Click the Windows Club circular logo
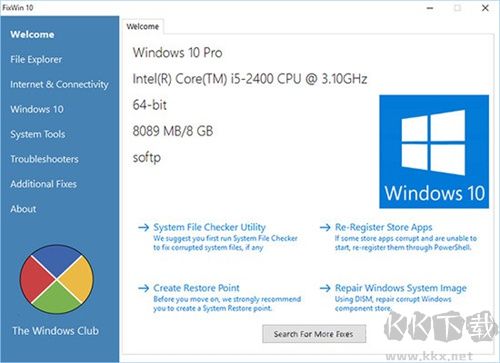The image size is (500, 363). coord(57,279)
